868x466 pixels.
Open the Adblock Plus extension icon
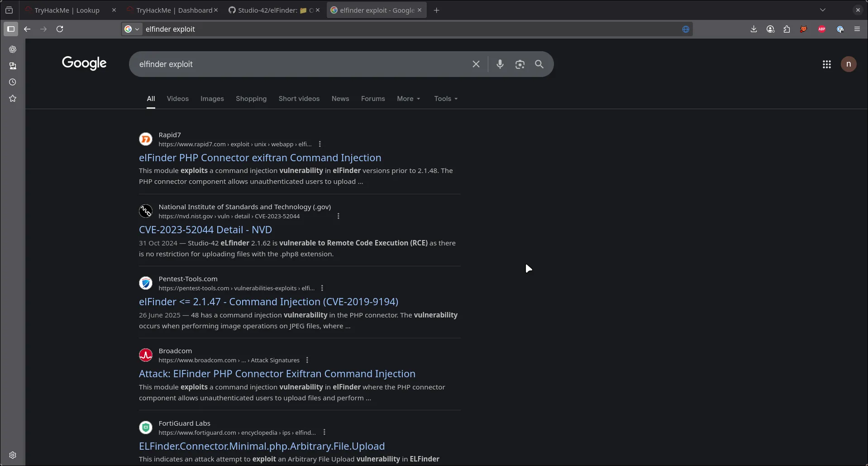(822, 29)
